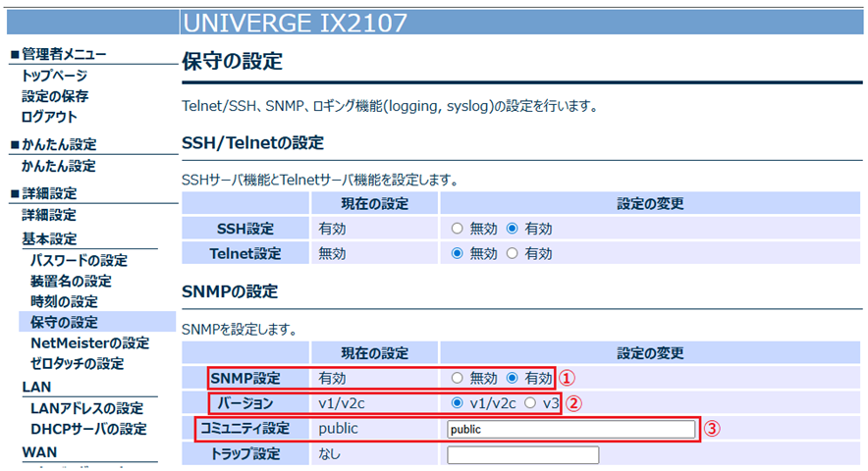Disable SNMP with 無効 radio button

click(x=457, y=378)
